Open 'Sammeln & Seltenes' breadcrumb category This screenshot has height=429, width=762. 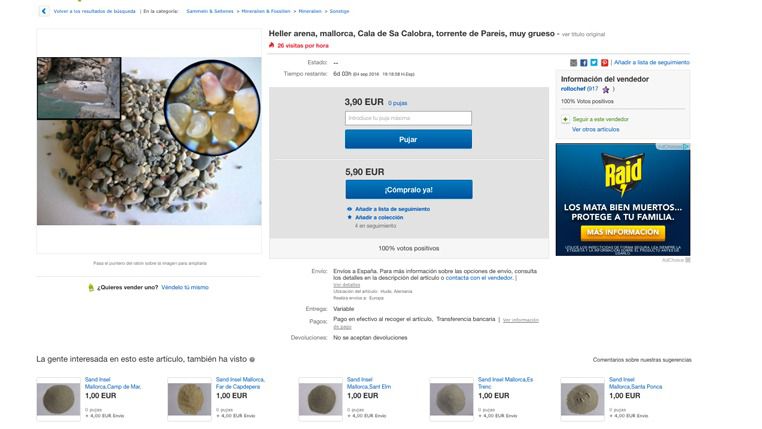(x=209, y=11)
